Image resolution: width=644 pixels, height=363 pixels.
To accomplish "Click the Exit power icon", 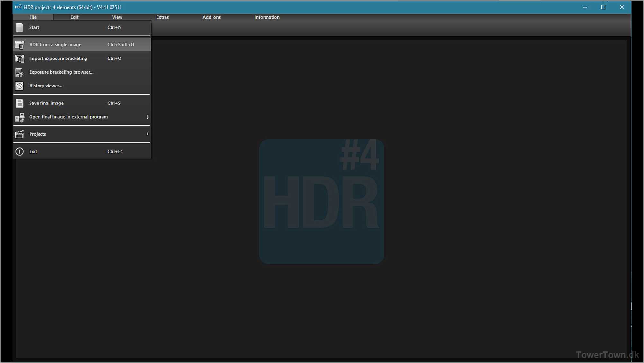I will pos(20,151).
